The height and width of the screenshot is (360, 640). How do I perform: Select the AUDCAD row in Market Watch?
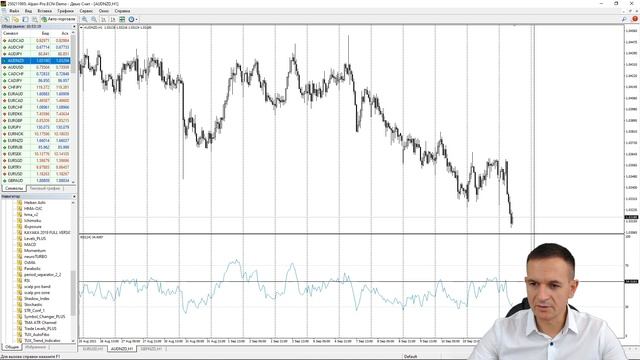36,40
